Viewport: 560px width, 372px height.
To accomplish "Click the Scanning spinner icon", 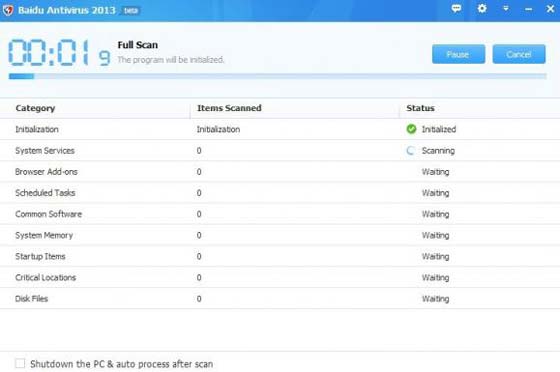I will point(411,150).
